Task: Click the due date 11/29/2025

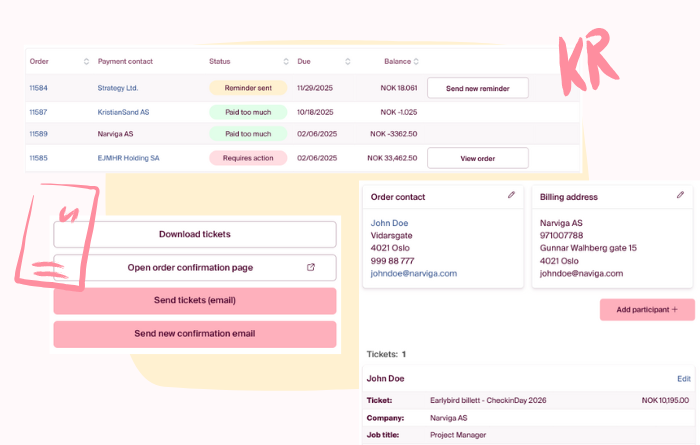Action: pyautogui.click(x=315, y=88)
